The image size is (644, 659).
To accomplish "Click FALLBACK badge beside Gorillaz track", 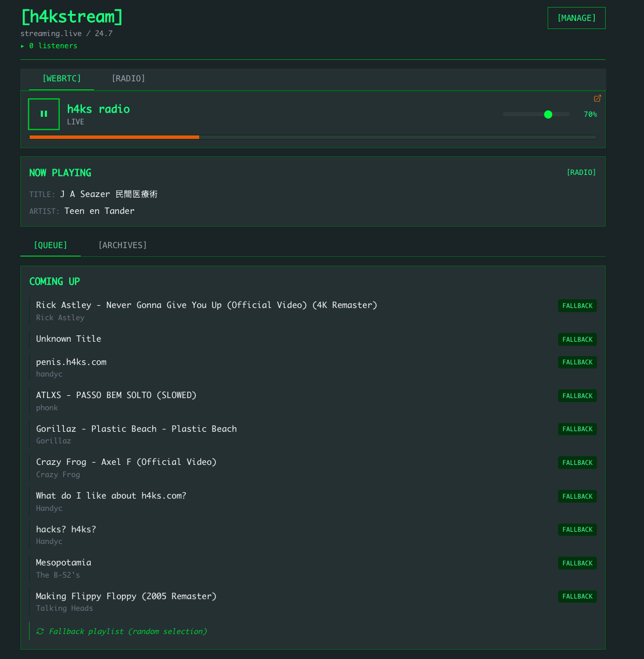I will click(577, 429).
